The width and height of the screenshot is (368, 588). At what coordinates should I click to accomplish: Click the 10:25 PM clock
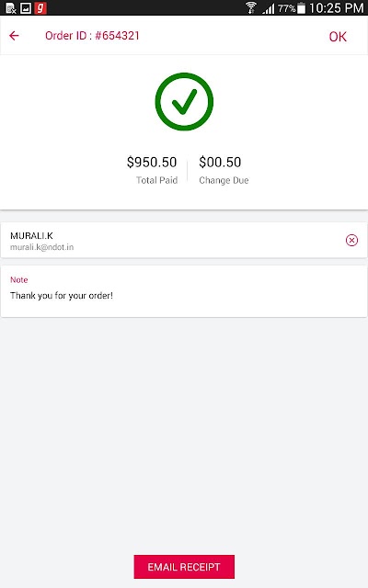336,8
